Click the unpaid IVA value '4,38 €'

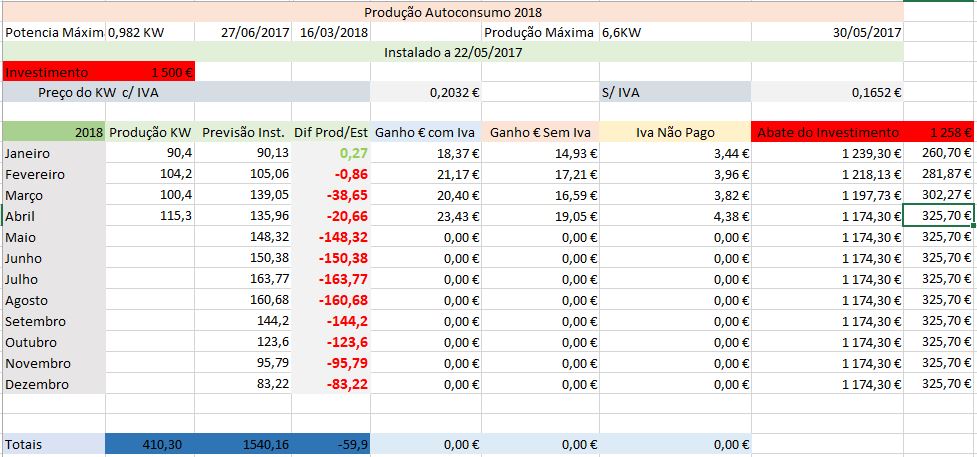click(675, 216)
